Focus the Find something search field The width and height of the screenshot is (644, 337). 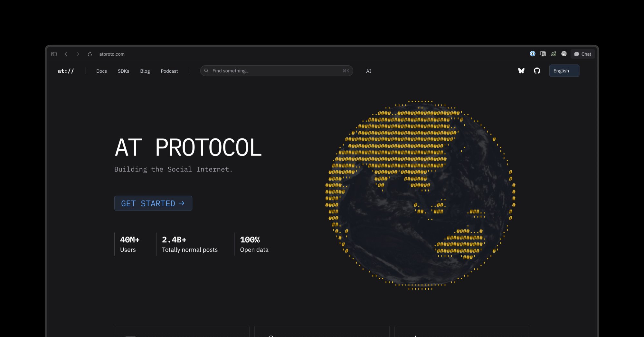pyautogui.click(x=277, y=71)
